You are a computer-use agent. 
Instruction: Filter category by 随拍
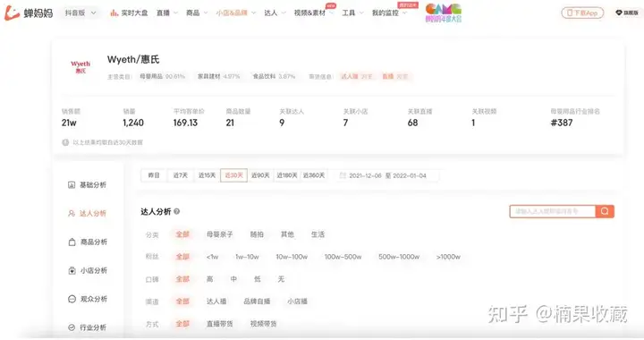[x=257, y=234]
